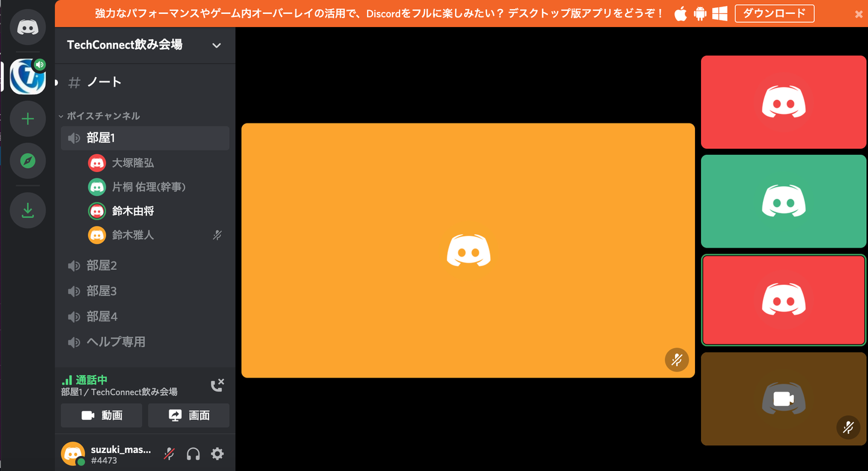Turn on camera with 動画 button
868x471 pixels.
[x=101, y=416]
